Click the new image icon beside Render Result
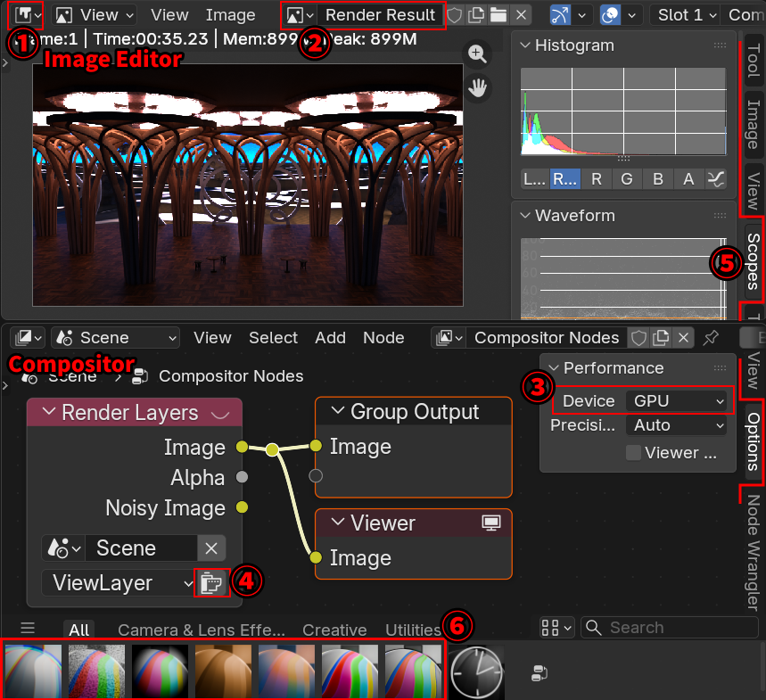 477,15
